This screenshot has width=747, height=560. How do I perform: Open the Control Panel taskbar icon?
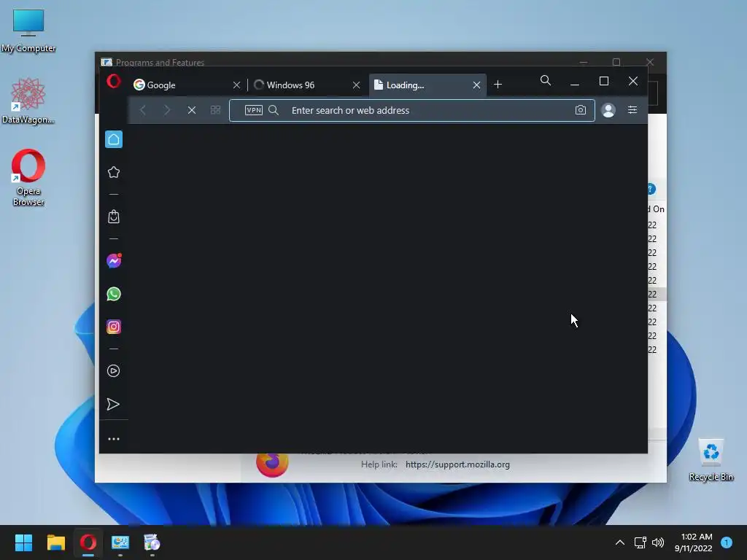(120, 542)
